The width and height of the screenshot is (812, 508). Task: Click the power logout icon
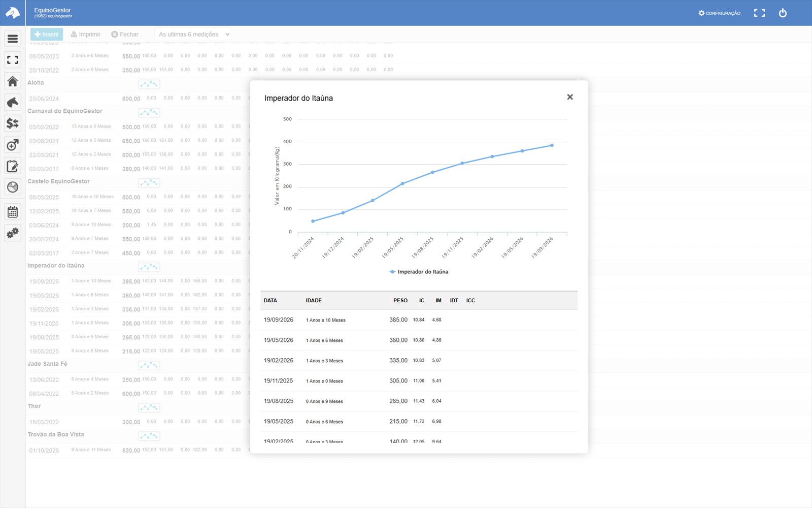point(783,13)
